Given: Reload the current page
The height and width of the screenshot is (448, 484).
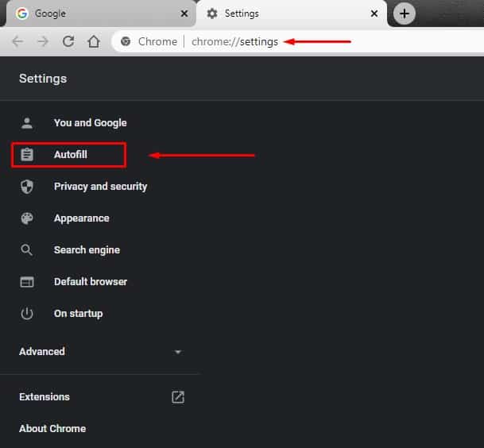Looking at the screenshot, I should pos(68,41).
